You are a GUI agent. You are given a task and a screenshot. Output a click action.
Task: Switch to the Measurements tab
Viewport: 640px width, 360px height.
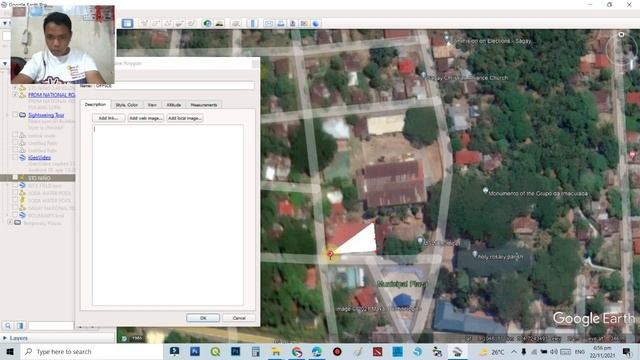click(204, 105)
